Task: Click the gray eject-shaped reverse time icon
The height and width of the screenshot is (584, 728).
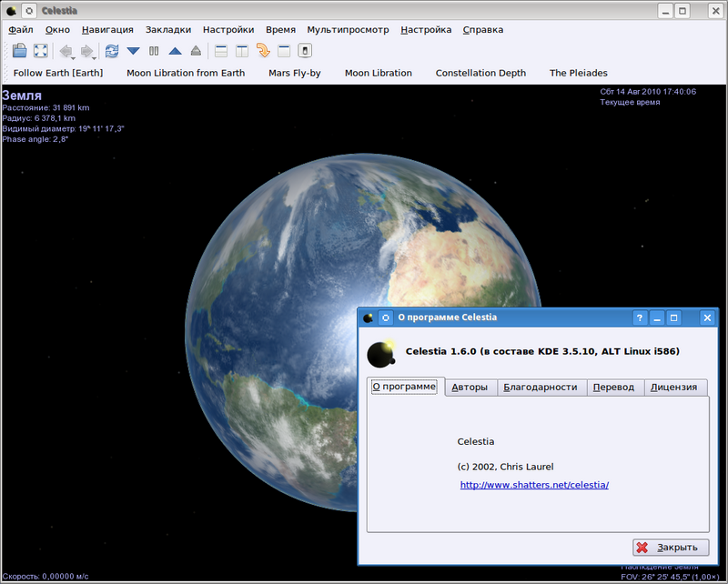Action: pyautogui.click(x=196, y=51)
